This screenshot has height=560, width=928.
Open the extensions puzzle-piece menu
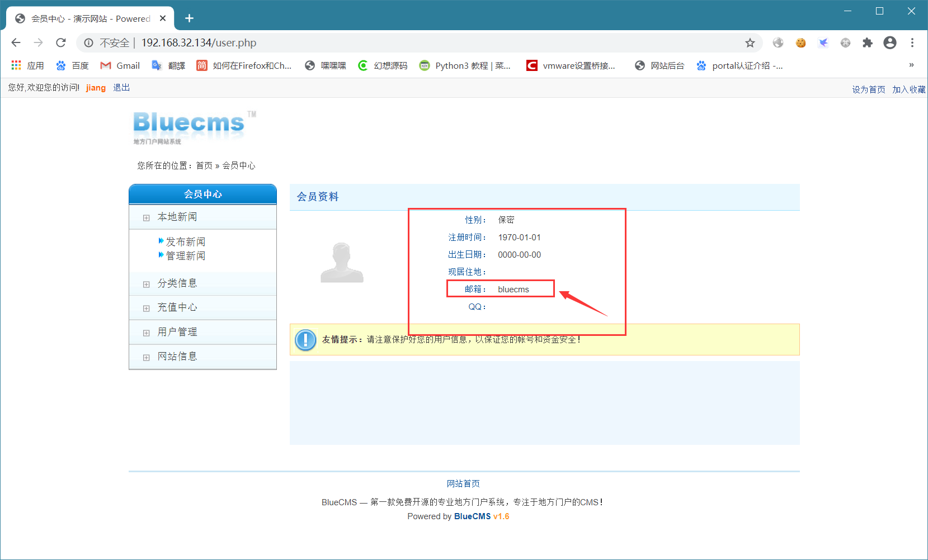click(x=868, y=42)
